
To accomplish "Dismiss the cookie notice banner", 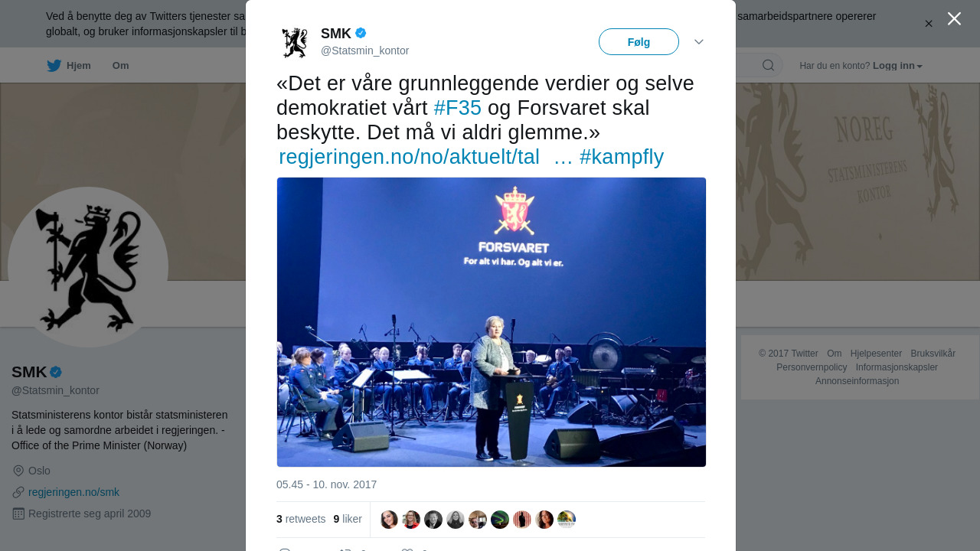I will [x=929, y=24].
